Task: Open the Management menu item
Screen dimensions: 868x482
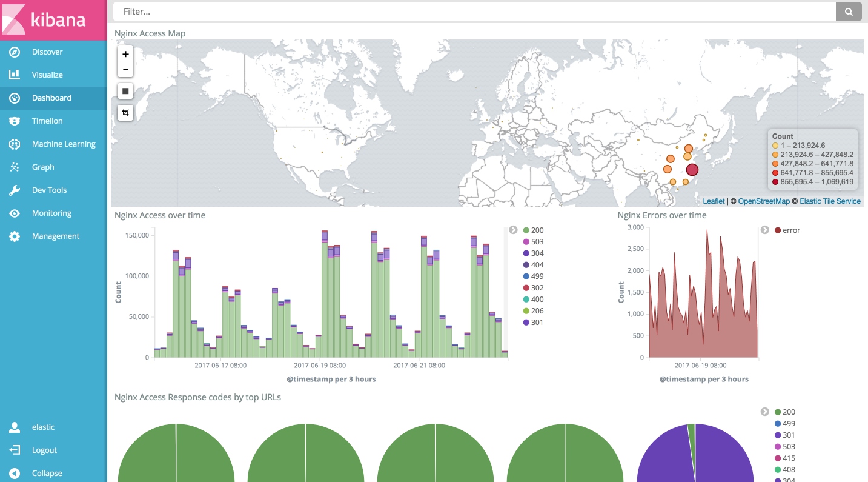Action: pyautogui.click(x=53, y=236)
